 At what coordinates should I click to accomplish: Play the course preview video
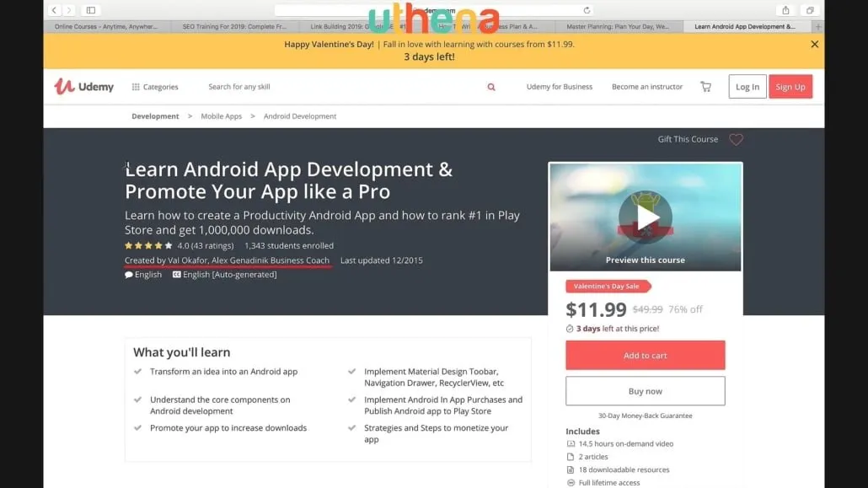point(646,217)
